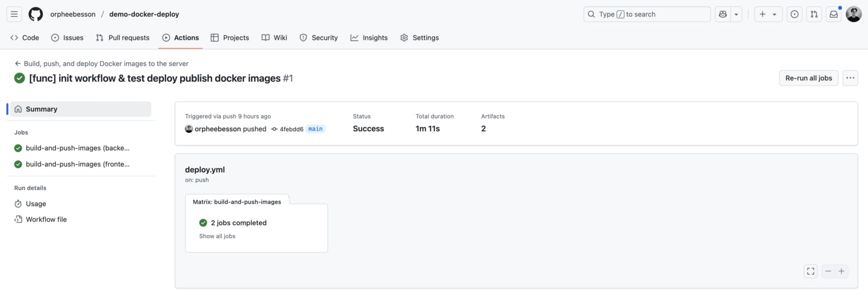Open the repository Settings tab
The height and width of the screenshot is (292, 868).
[x=419, y=37]
